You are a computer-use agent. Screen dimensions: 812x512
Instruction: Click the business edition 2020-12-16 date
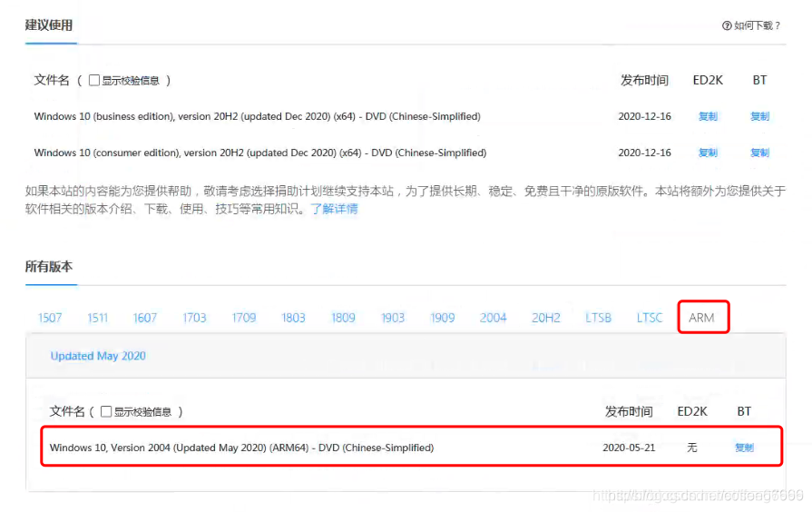[x=644, y=116]
